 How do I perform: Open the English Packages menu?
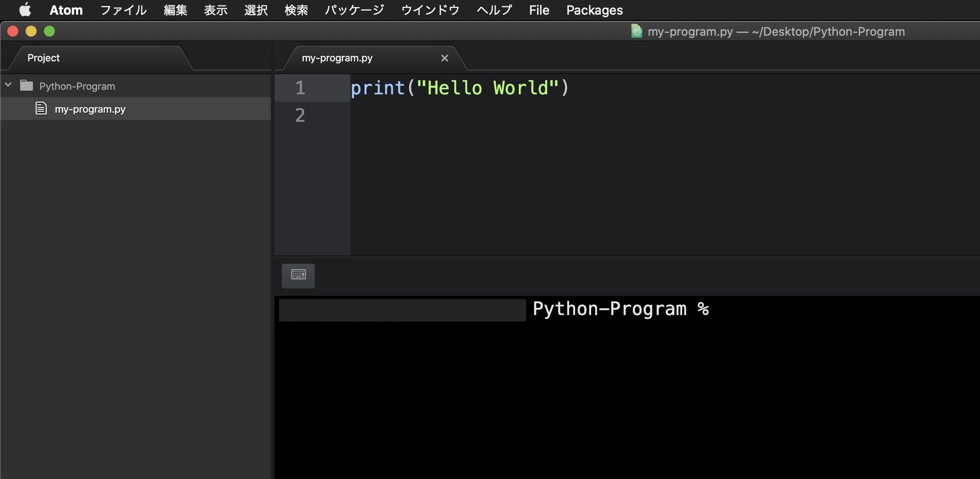point(594,10)
